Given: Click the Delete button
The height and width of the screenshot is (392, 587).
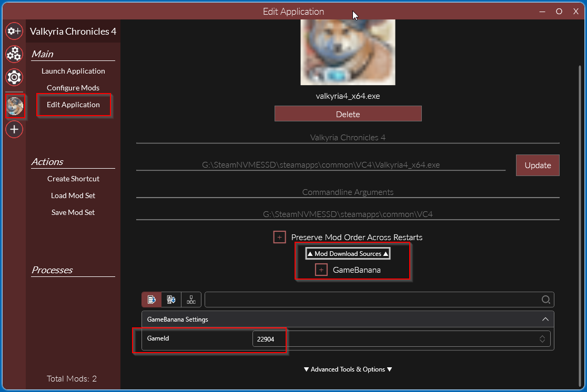Looking at the screenshot, I should coord(348,114).
